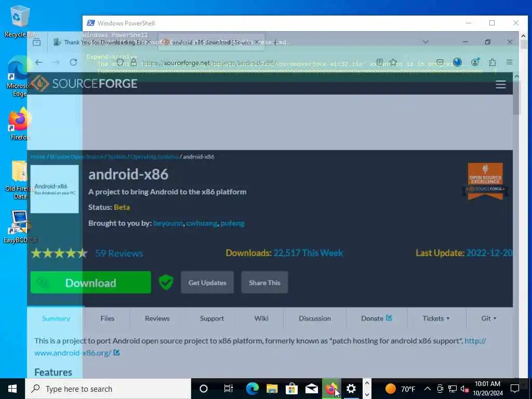The width and height of the screenshot is (532, 399).
Task: Close the 'android-x86 download' tab
Action: click(x=257, y=42)
